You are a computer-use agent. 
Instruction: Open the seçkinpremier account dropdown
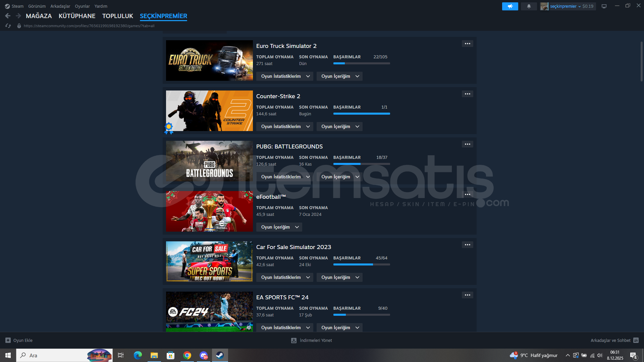[566, 6]
